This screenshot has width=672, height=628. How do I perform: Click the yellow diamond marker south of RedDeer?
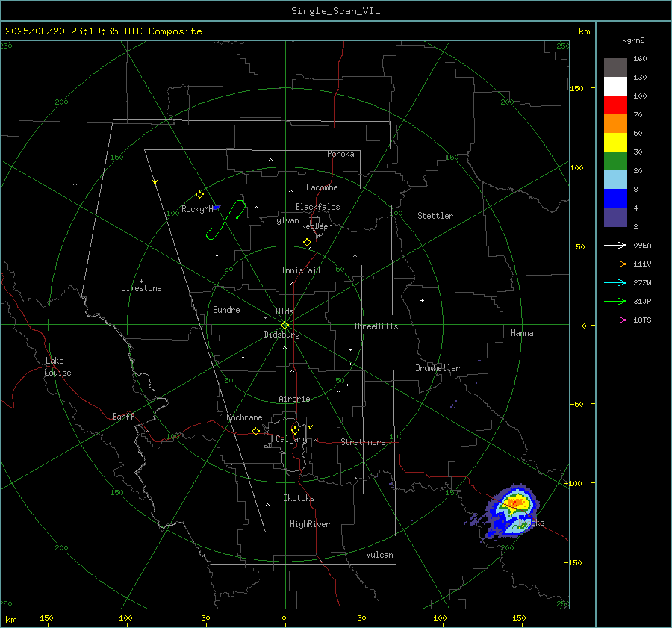pyautogui.click(x=307, y=242)
